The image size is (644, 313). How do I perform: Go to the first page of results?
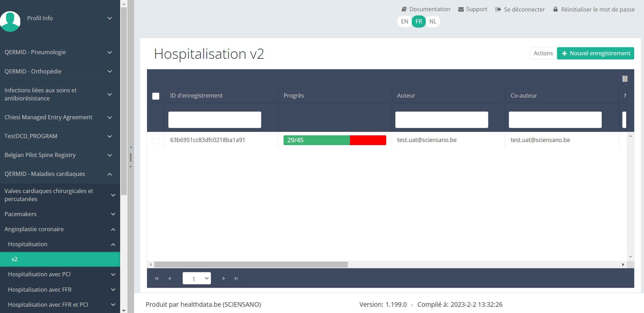(156, 278)
